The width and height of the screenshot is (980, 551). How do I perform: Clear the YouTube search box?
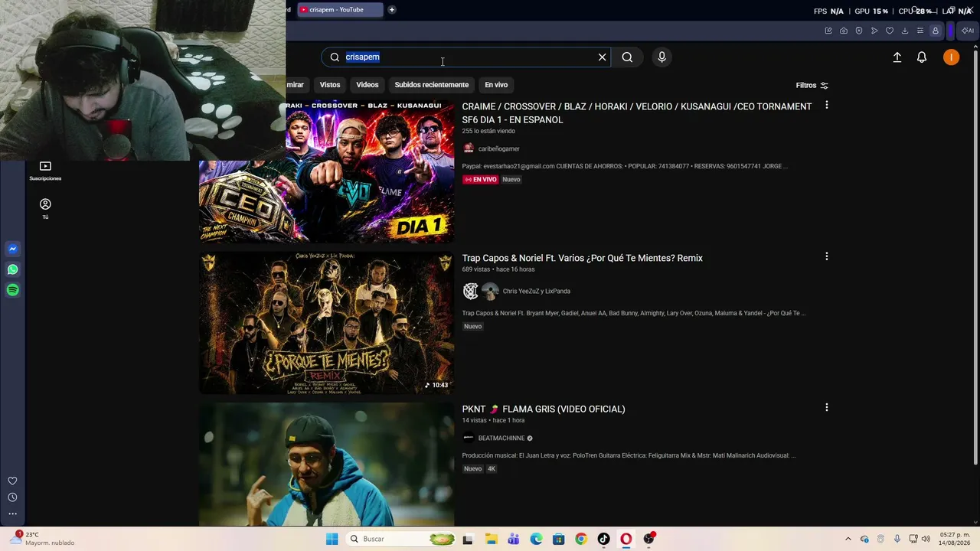602,57
